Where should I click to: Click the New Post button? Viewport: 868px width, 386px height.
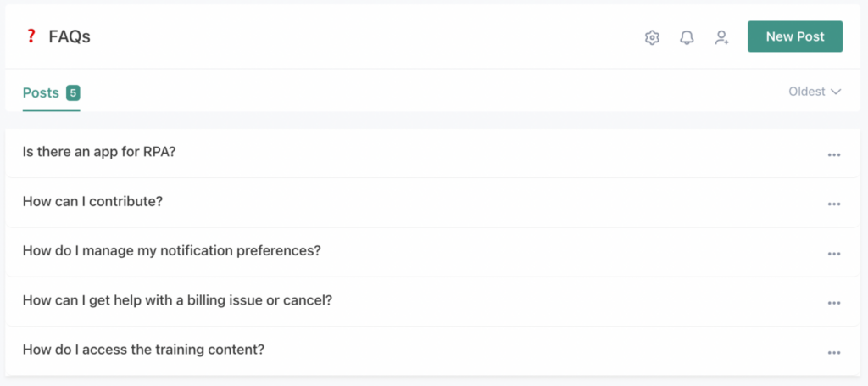[x=794, y=36]
